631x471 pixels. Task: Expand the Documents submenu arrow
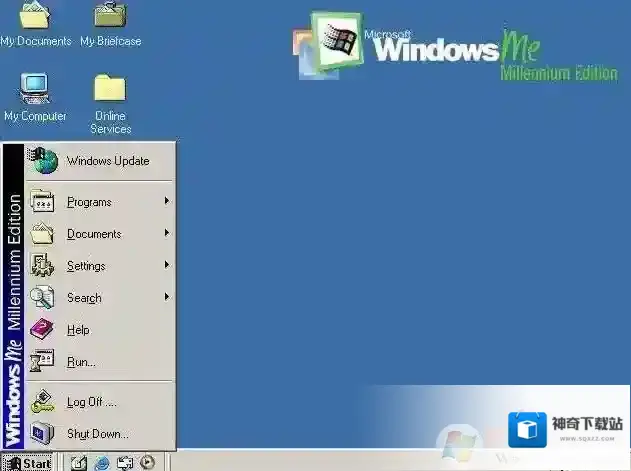tap(166, 234)
